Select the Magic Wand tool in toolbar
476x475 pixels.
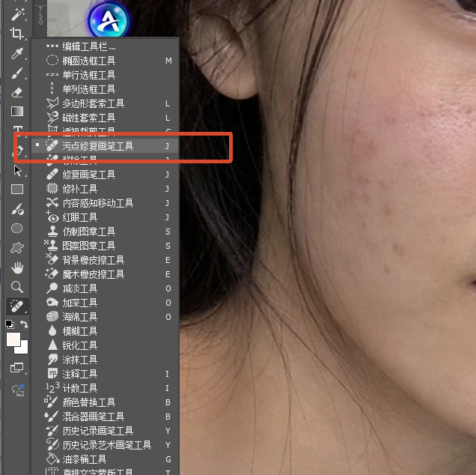point(17,14)
